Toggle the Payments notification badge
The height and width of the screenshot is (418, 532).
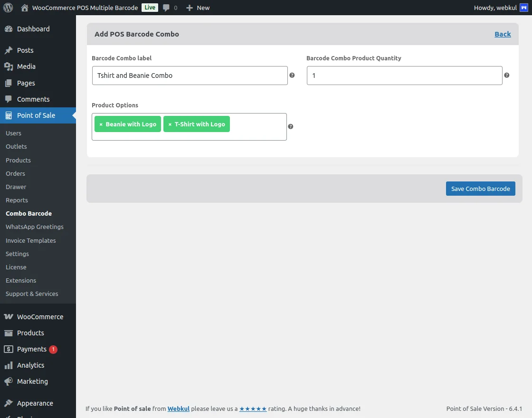53,349
